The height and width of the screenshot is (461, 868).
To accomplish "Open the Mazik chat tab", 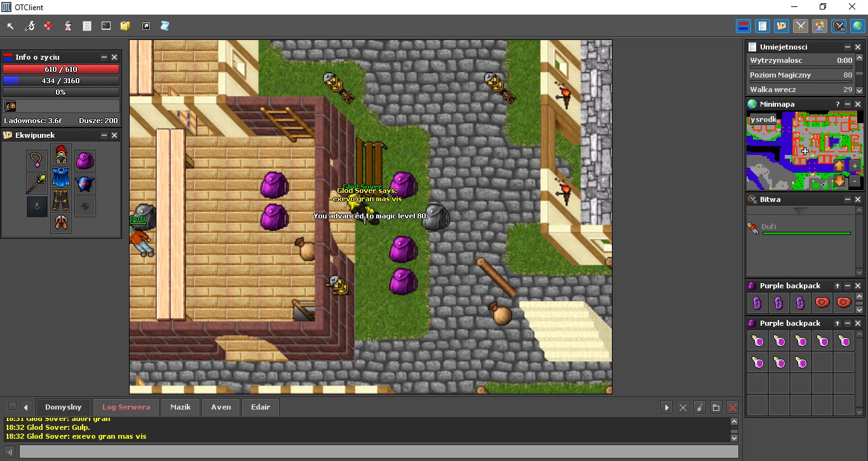I will [x=180, y=407].
